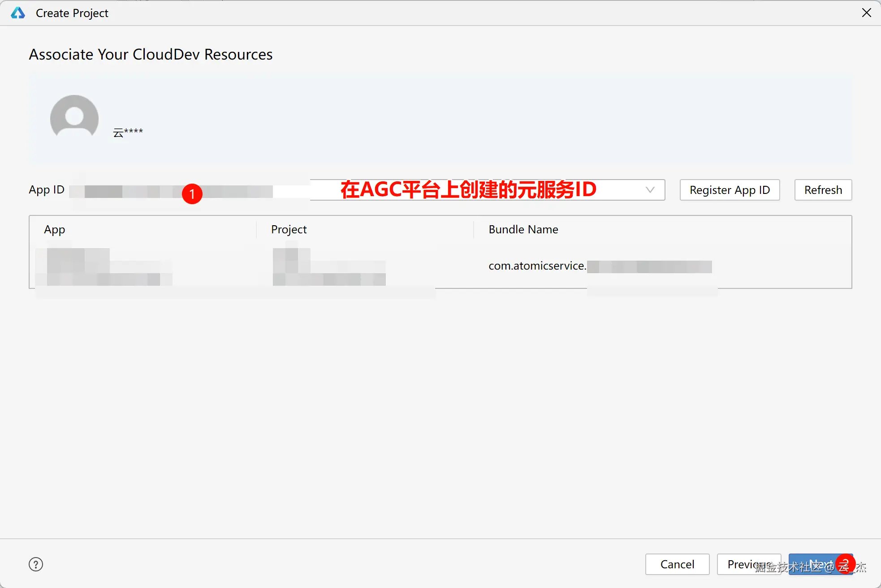Click the blurred app name cell

[x=104, y=267]
